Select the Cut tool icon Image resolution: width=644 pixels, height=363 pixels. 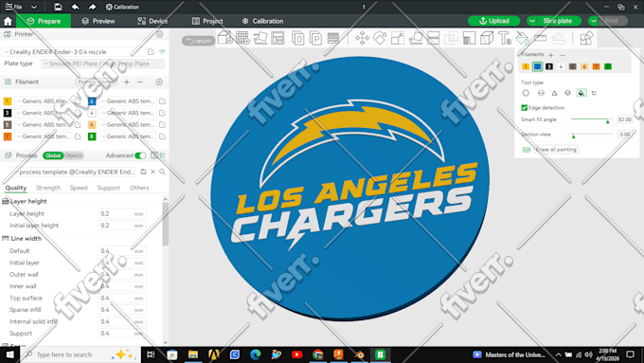tap(434, 38)
